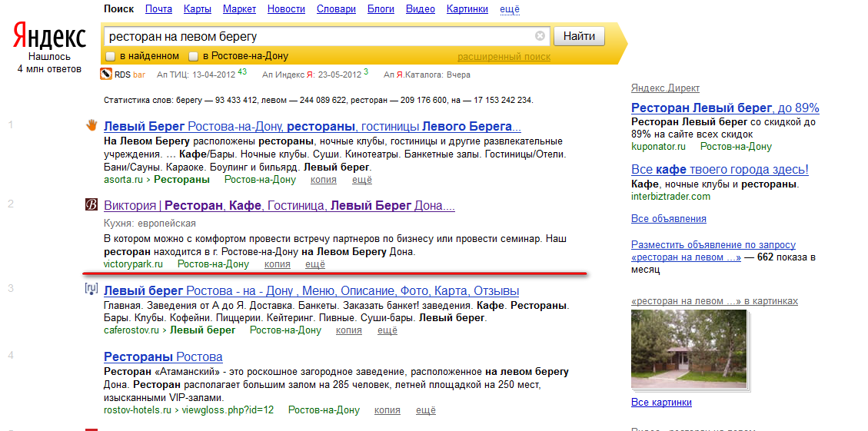Click the 'Ап ТИЦ: 13-04-2012' indicator
Viewport: 868px width, 431px height.
(x=202, y=75)
